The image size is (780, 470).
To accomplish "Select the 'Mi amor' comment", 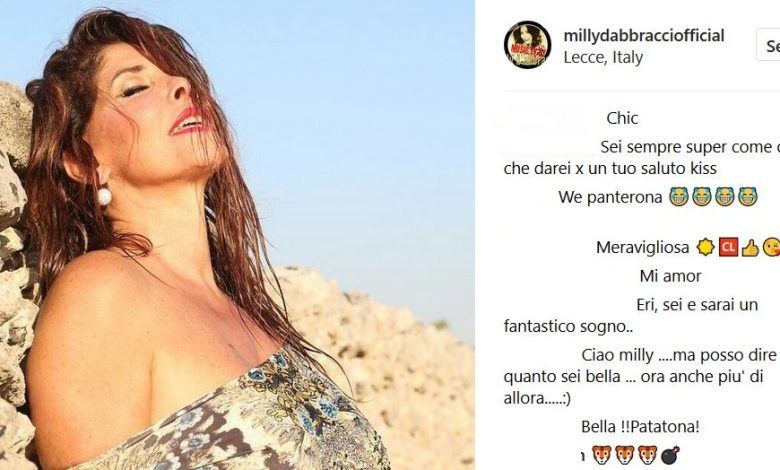I will click(671, 276).
